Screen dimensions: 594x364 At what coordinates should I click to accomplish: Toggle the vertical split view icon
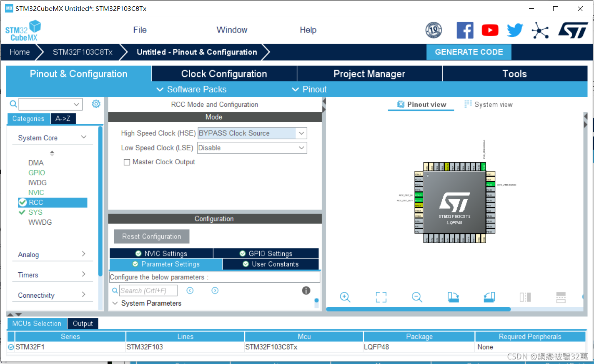tap(525, 297)
